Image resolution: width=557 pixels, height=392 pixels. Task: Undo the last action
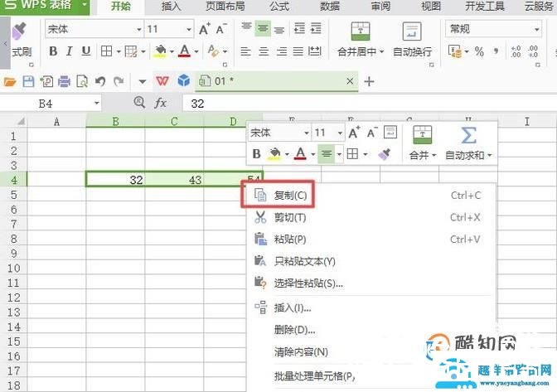coord(100,82)
